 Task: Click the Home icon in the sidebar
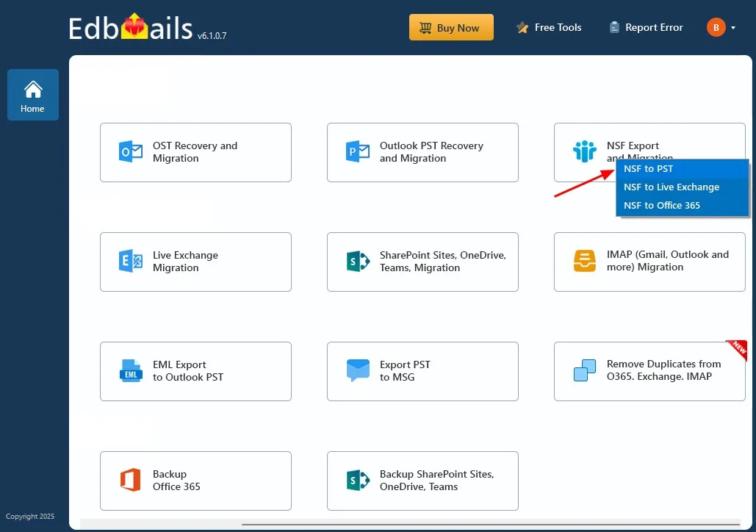pos(33,89)
